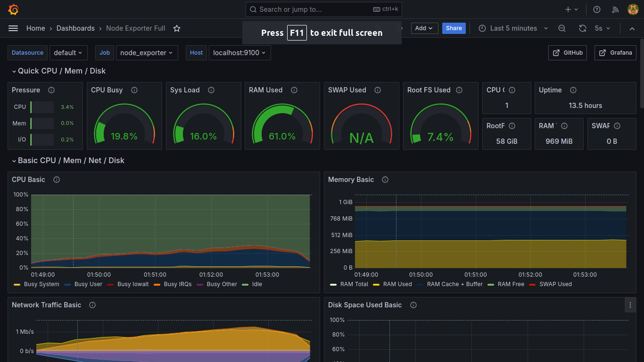The height and width of the screenshot is (362, 644).
Task: Open the Disk Space Used Basic panel menu
Action: click(x=630, y=305)
